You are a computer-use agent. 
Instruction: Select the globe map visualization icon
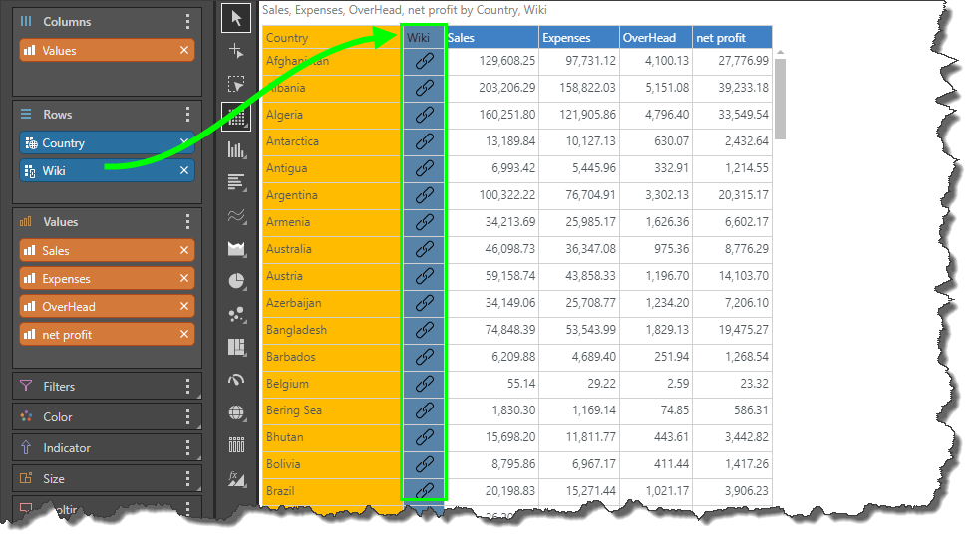pyautogui.click(x=236, y=412)
